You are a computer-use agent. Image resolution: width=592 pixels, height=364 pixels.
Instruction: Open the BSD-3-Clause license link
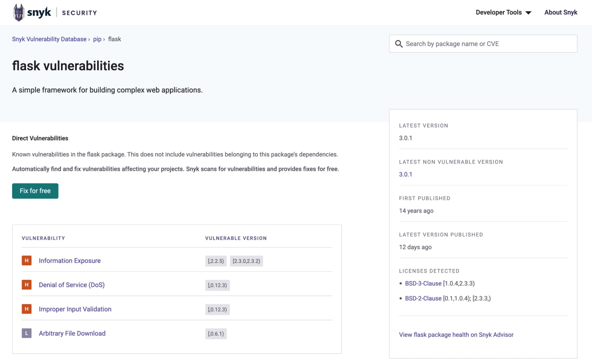click(423, 283)
